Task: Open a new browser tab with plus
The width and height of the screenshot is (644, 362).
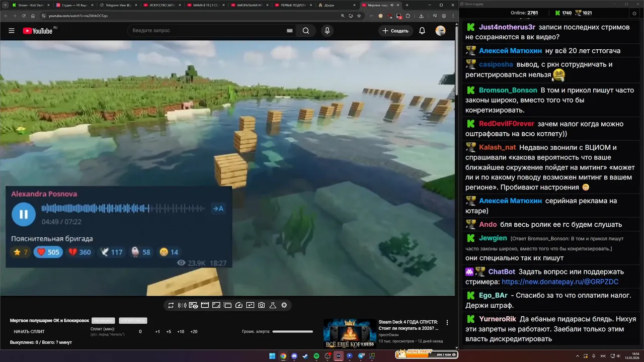Action: click(x=407, y=5)
